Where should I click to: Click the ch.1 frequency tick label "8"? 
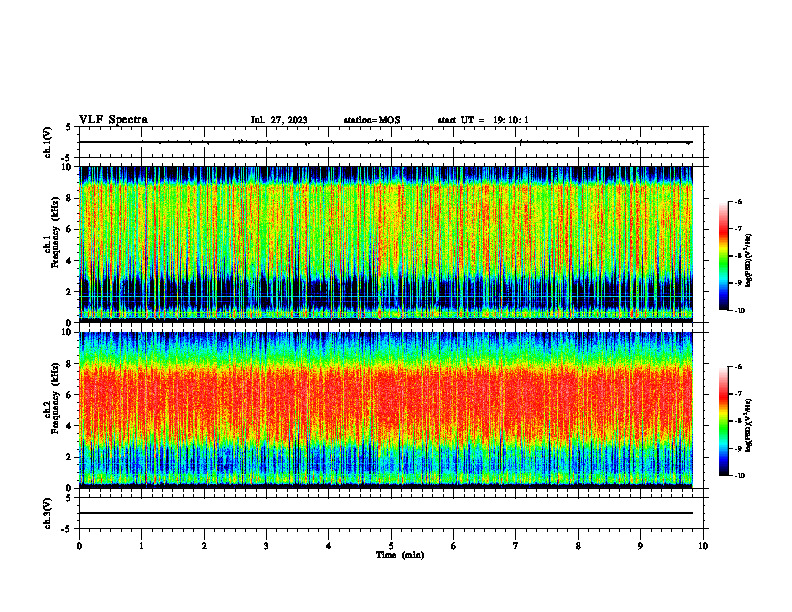tap(69, 198)
